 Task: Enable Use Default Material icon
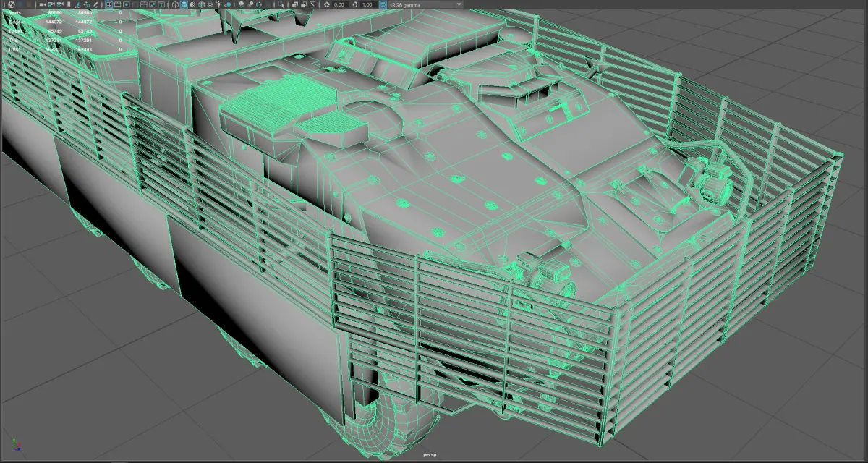coord(192,4)
